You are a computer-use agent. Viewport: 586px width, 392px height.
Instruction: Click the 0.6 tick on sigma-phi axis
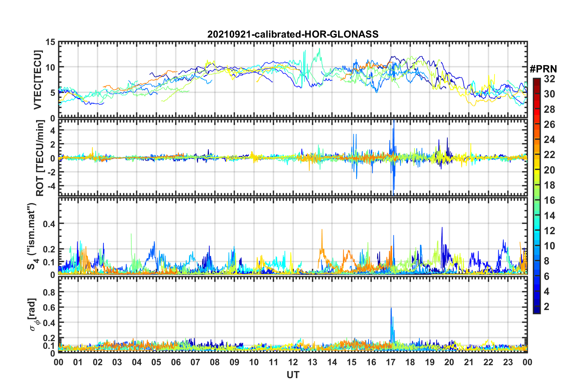pos(49,307)
